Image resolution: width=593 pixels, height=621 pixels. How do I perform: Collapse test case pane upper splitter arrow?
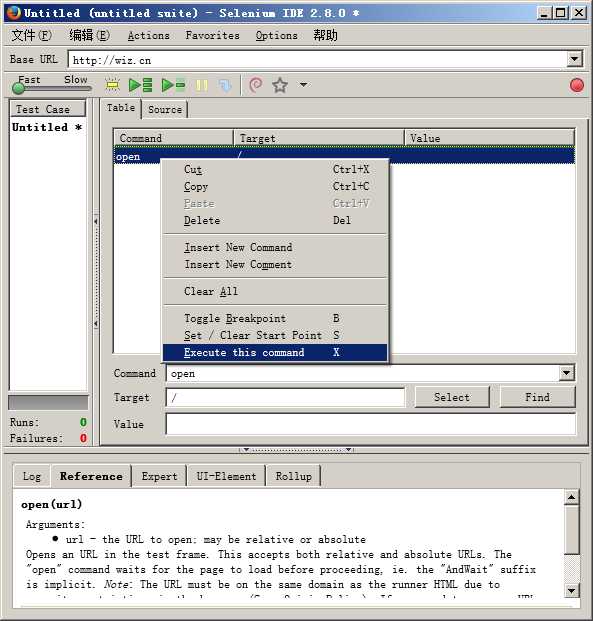(96, 221)
